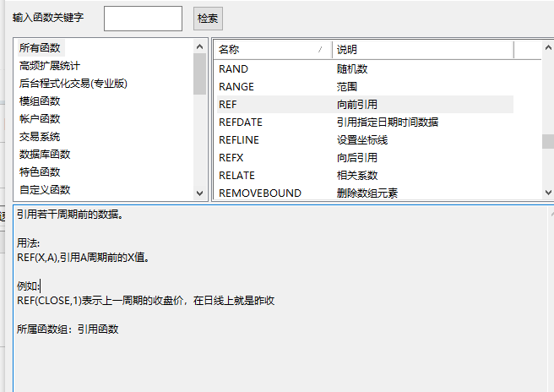Click the 检索 search button
The height and width of the screenshot is (392, 554).
pos(208,19)
